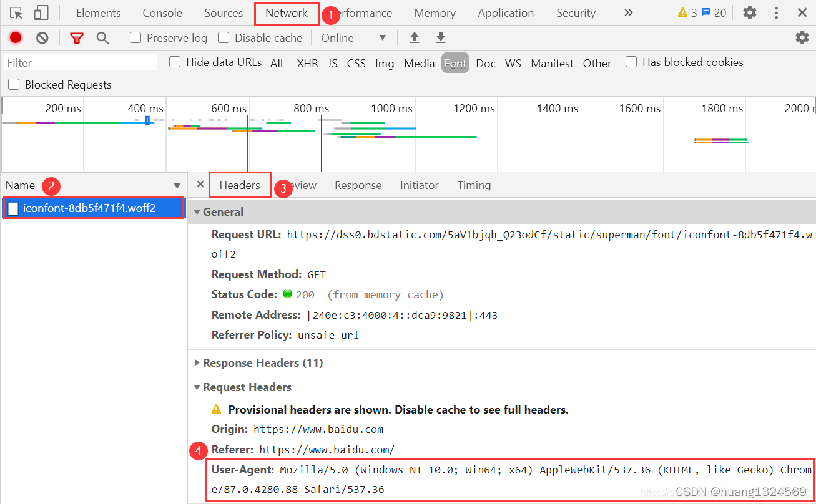The image size is (816, 504).
Task: Click the messages count icon showing 20
Action: click(x=714, y=12)
